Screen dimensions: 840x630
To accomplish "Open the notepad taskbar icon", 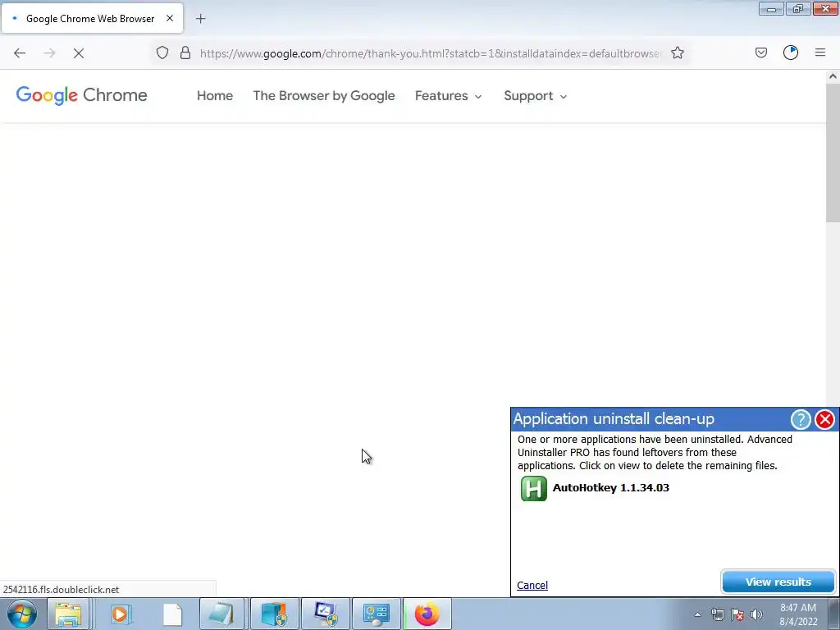I will (221, 614).
